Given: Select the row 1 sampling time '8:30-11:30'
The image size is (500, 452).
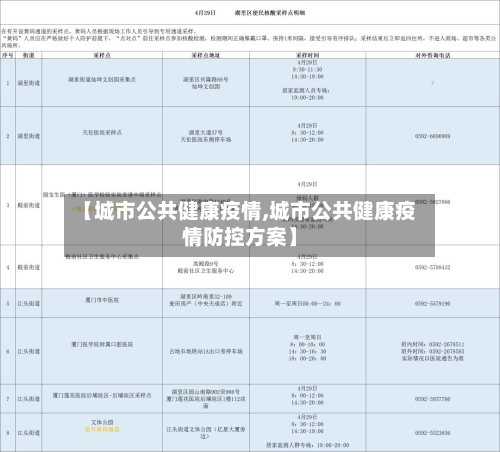Looking at the screenshot, I should point(307,70).
